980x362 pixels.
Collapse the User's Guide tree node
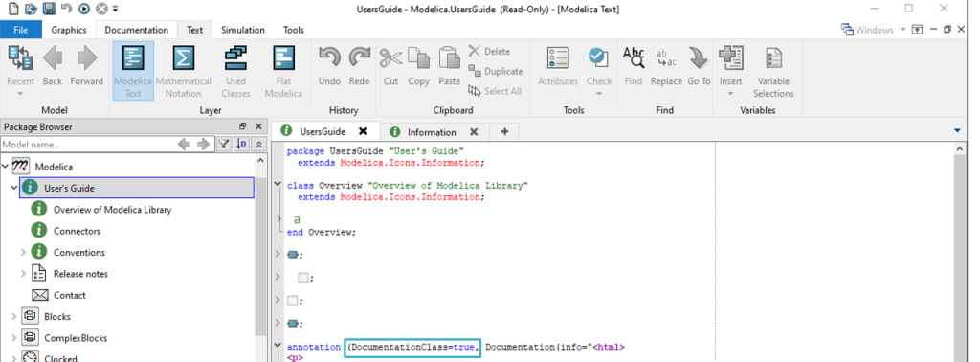click(x=14, y=188)
